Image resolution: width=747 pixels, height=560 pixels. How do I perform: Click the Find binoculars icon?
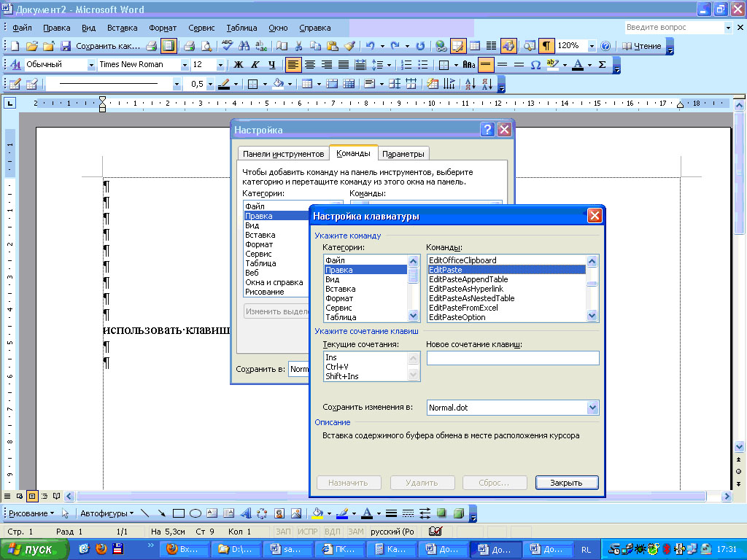click(244, 46)
